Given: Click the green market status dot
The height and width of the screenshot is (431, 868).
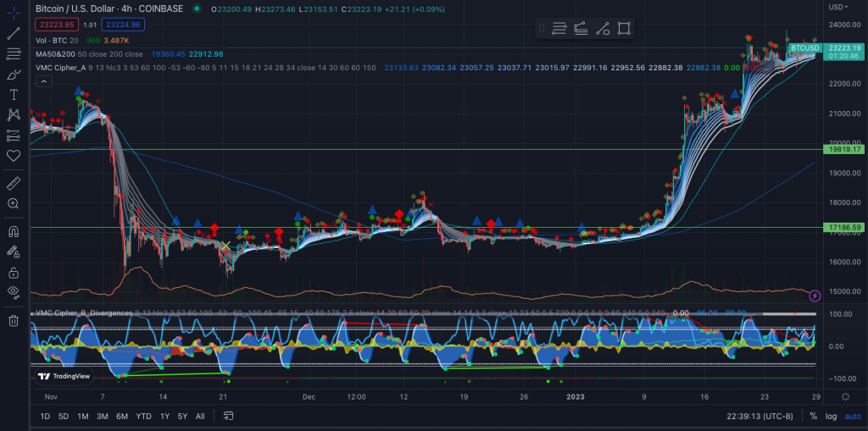Looking at the screenshot, I should 196,8.
